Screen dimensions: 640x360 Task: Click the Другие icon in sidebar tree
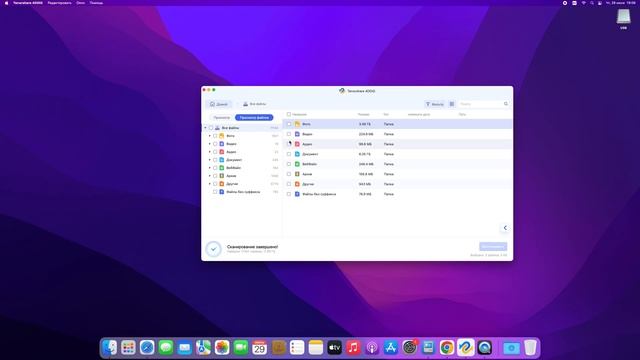(x=222, y=184)
